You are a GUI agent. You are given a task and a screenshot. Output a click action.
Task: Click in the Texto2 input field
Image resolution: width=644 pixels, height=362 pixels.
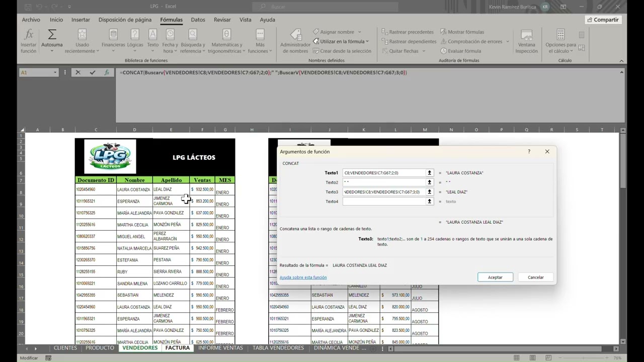[384, 183]
